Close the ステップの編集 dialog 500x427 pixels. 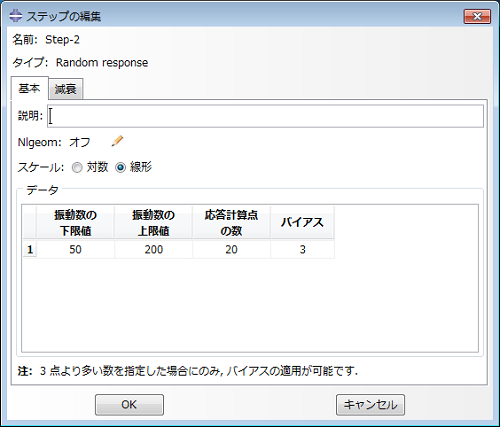tap(477, 16)
